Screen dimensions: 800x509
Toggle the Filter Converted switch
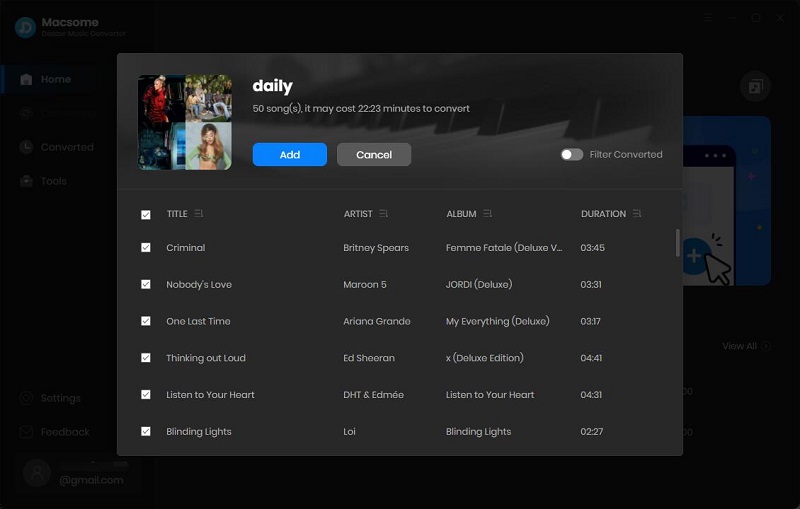[572, 155]
